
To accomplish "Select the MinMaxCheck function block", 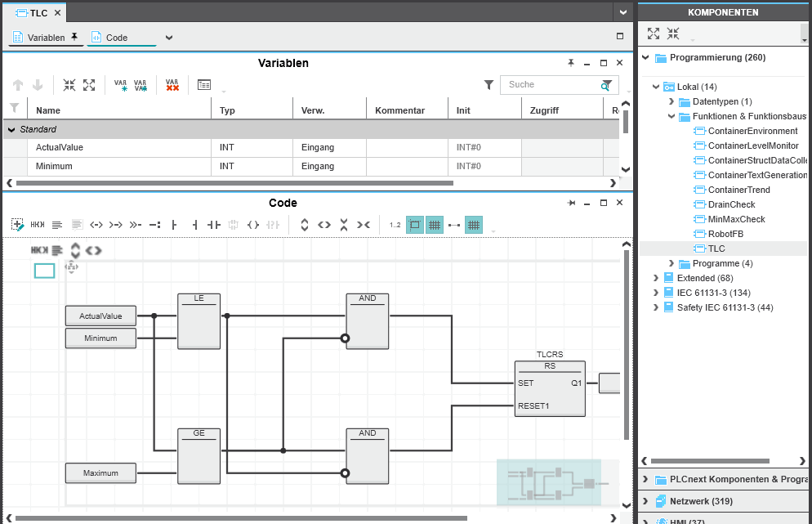I will click(x=736, y=219).
